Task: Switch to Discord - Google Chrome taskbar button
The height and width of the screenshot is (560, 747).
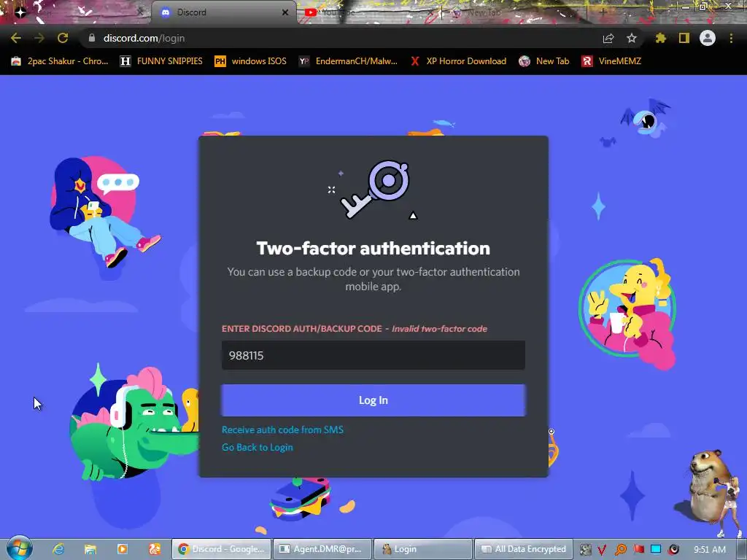Action: tap(221, 549)
